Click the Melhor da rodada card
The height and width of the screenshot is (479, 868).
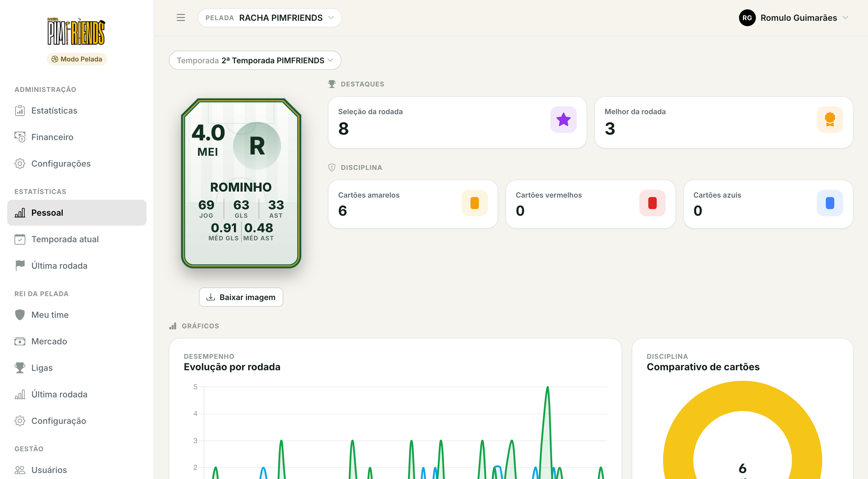(723, 122)
